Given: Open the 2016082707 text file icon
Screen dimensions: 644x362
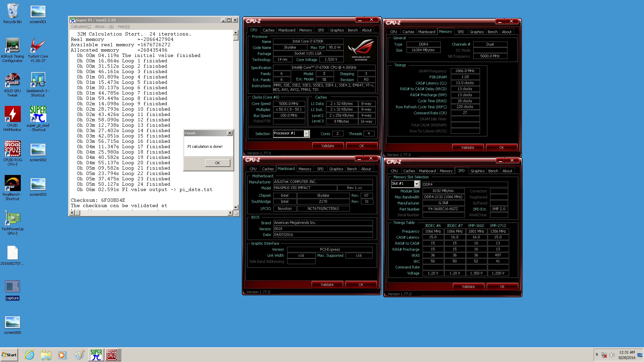Looking at the screenshot, I should click(x=12, y=255).
